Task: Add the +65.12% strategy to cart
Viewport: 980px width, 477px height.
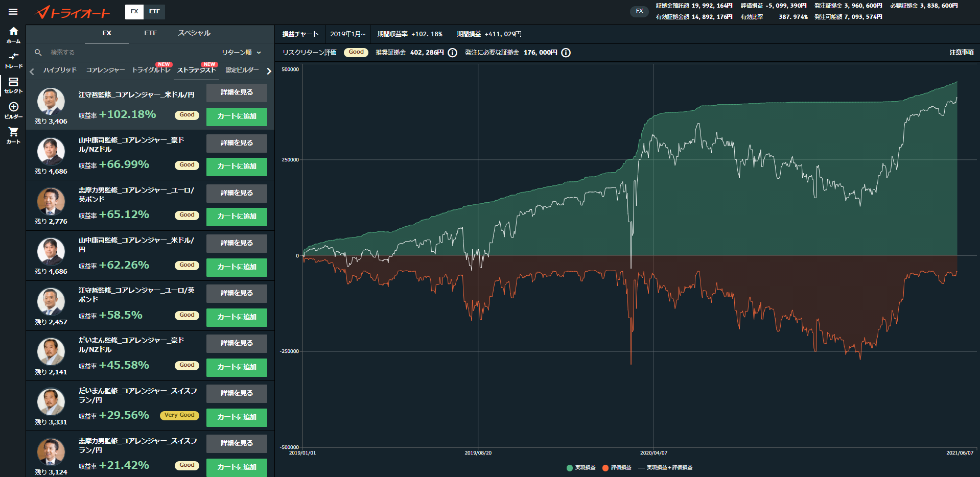Action: (237, 217)
